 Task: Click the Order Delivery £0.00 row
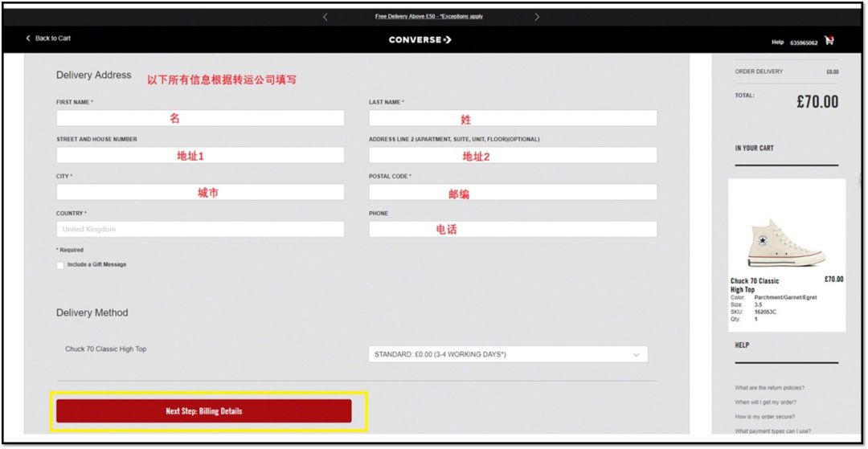[x=787, y=71]
